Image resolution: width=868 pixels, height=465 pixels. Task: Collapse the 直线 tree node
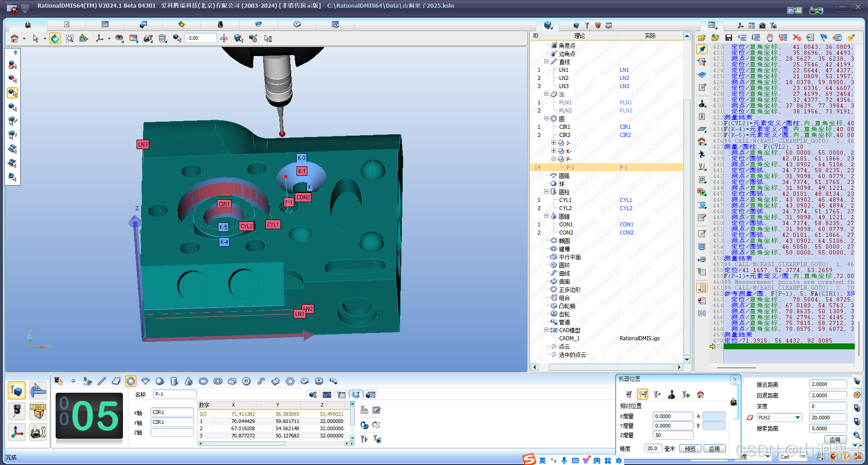click(546, 61)
